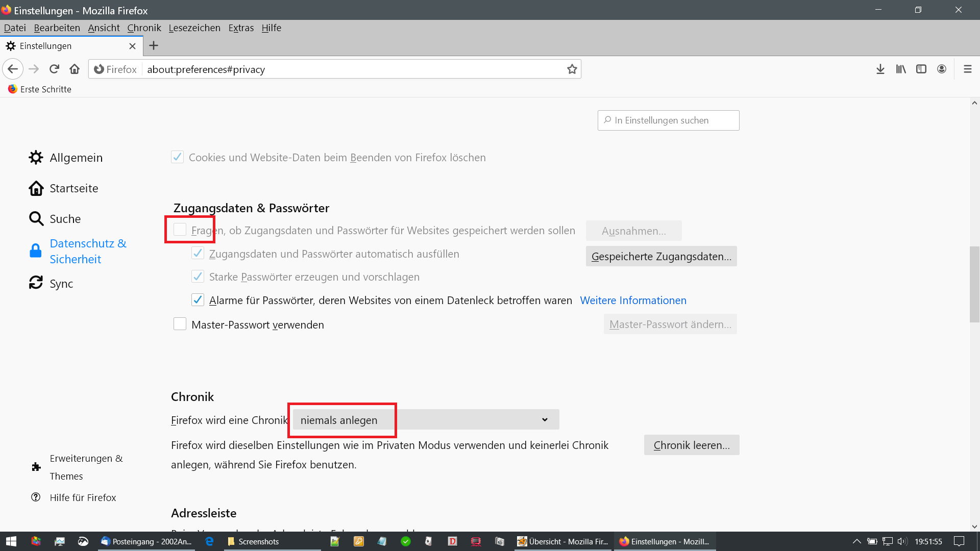980x551 pixels.
Task: Open the downloads arrow icon
Action: click(880, 69)
